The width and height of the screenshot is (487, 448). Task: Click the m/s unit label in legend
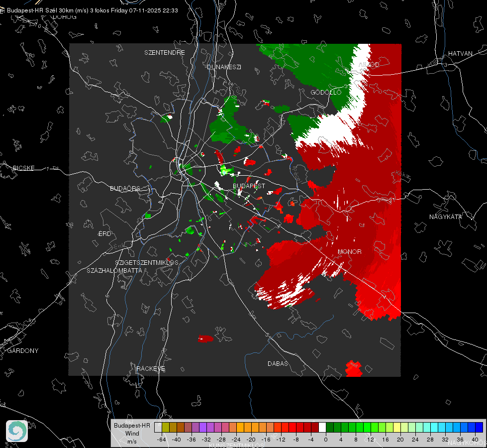click(132, 442)
